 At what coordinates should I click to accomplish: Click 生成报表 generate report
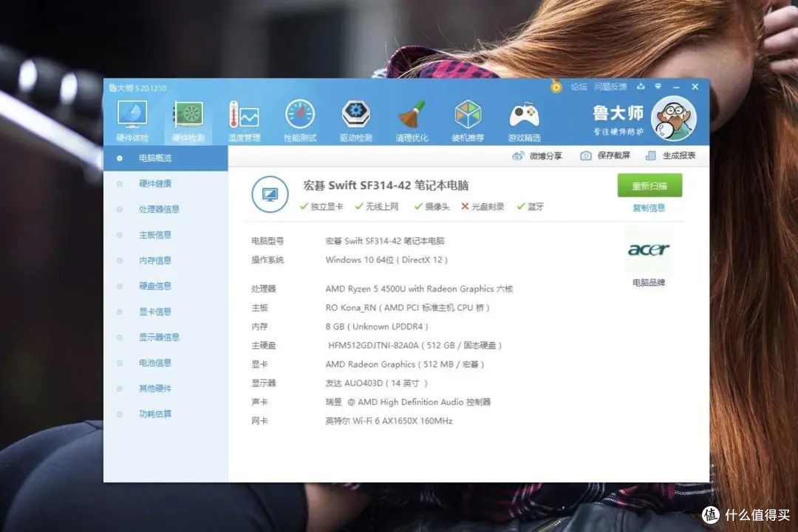pyautogui.click(x=670, y=156)
